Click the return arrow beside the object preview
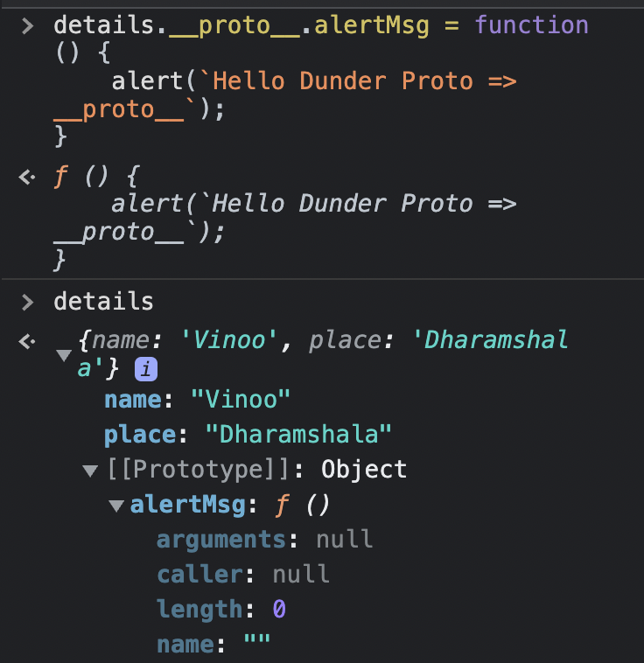Image resolution: width=644 pixels, height=663 pixels. pos(28,340)
